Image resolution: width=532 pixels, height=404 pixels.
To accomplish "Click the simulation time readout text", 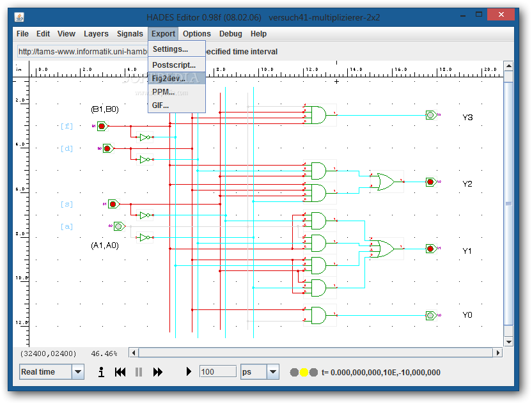I will click(380, 373).
